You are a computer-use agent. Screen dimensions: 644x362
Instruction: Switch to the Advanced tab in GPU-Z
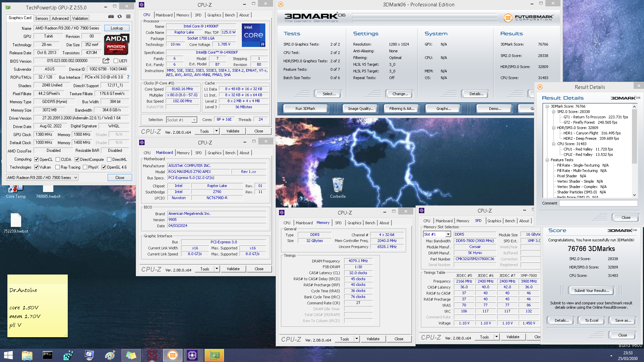60,18
